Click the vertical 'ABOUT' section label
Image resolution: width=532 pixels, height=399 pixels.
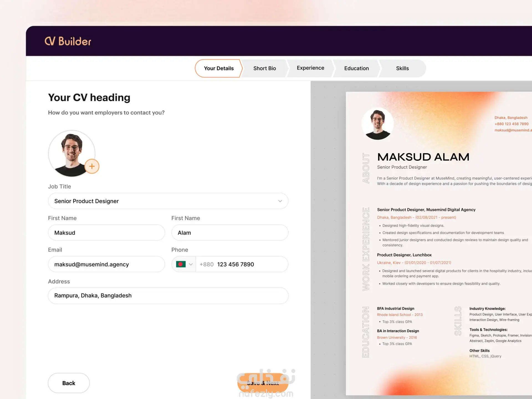pos(366,168)
